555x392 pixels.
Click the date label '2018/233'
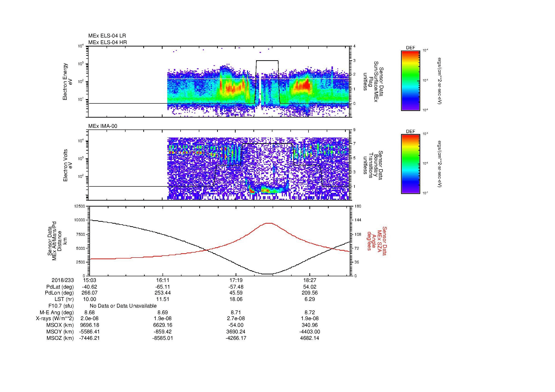[63, 280]
